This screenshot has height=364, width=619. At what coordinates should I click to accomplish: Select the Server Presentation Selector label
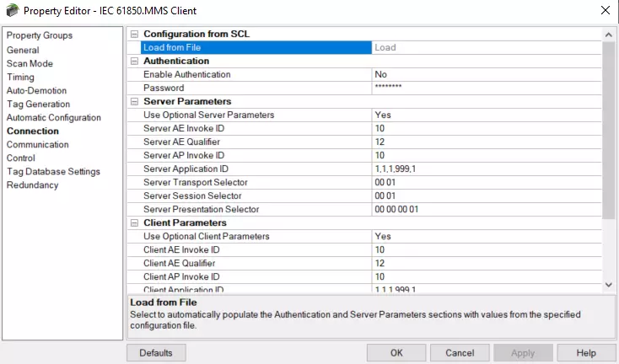coord(202,210)
